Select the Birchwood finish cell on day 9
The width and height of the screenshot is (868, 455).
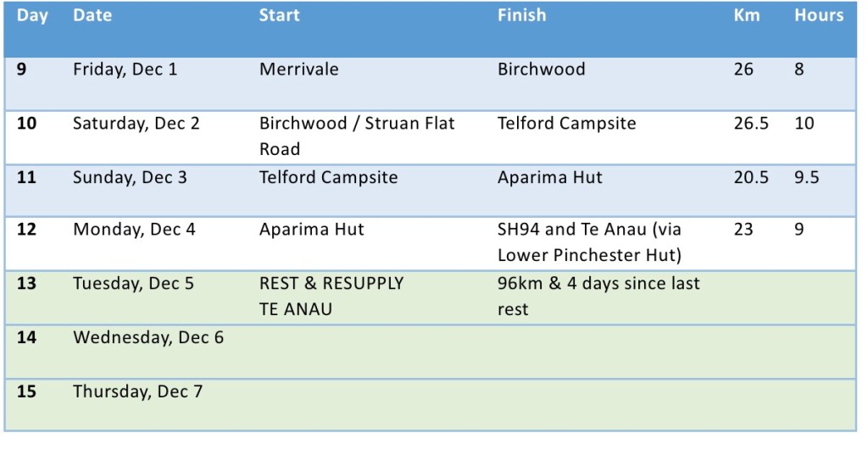coord(541,70)
